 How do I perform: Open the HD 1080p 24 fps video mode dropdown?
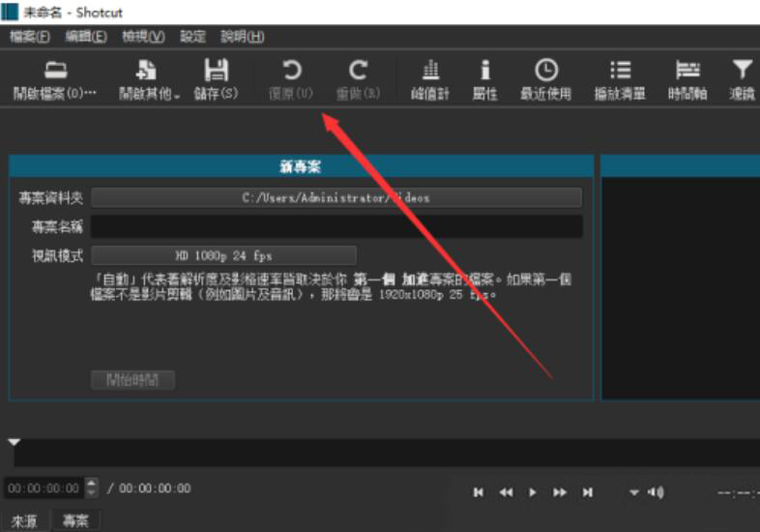(223, 255)
